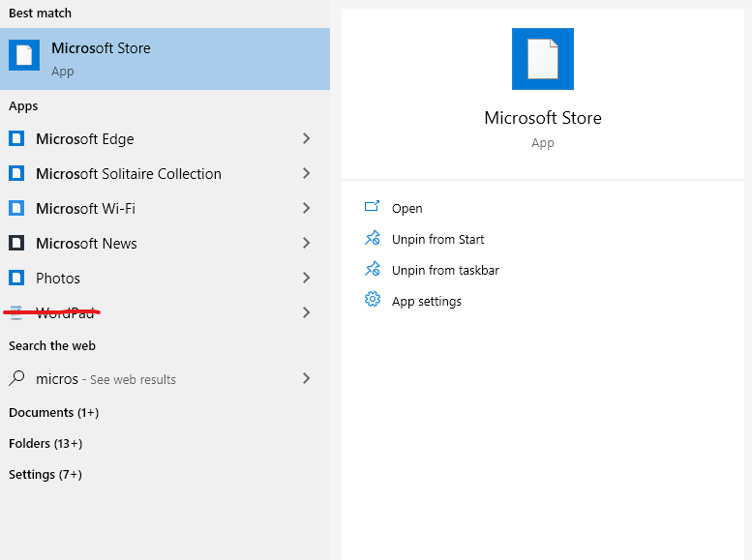
Task: Choose Unpin from taskbar
Action: [x=445, y=271]
